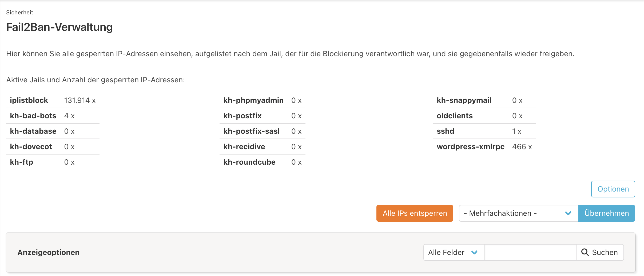Select the kh-snappymail jail

(464, 100)
